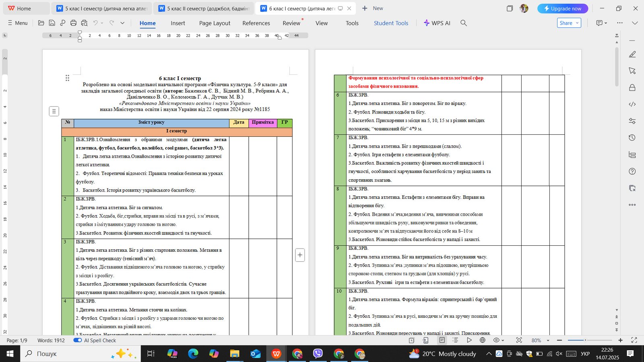644x362 pixels.
Task: Select the pen edit tool in right sidebar
Action: [x=632, y=54]
